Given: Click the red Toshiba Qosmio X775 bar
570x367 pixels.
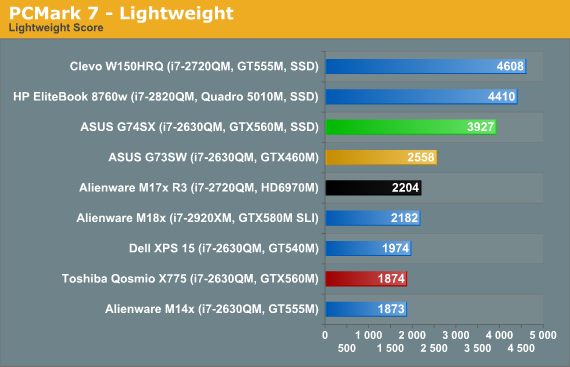Looking at the screenshot, I should [366, 279].
